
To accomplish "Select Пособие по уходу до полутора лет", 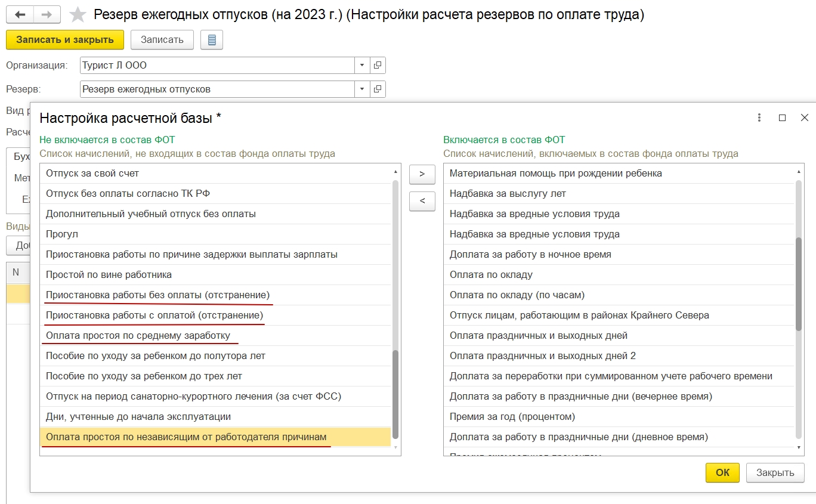I will pyautogui.click(x=215, y=356).
